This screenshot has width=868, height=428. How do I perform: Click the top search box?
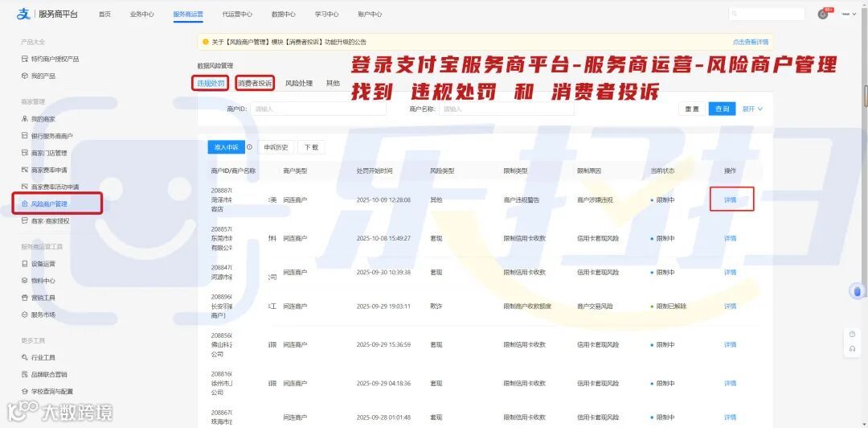(767, 14)
